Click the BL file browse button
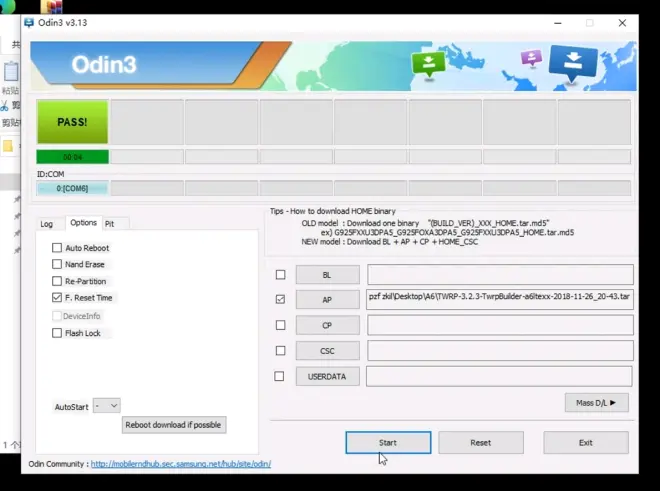This screenshot has height=491, width=660. pyautogui.click(x=327, y=275)
